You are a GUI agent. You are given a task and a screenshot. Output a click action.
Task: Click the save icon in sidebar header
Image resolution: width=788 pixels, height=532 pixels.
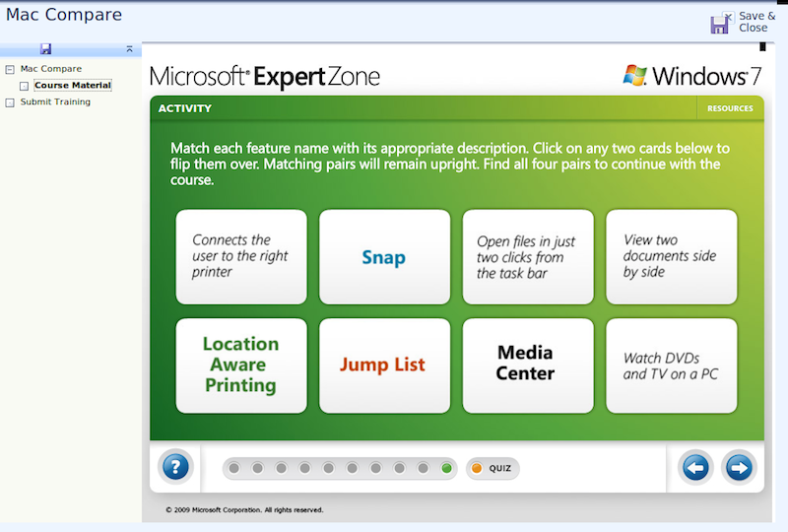coord(45,49)
